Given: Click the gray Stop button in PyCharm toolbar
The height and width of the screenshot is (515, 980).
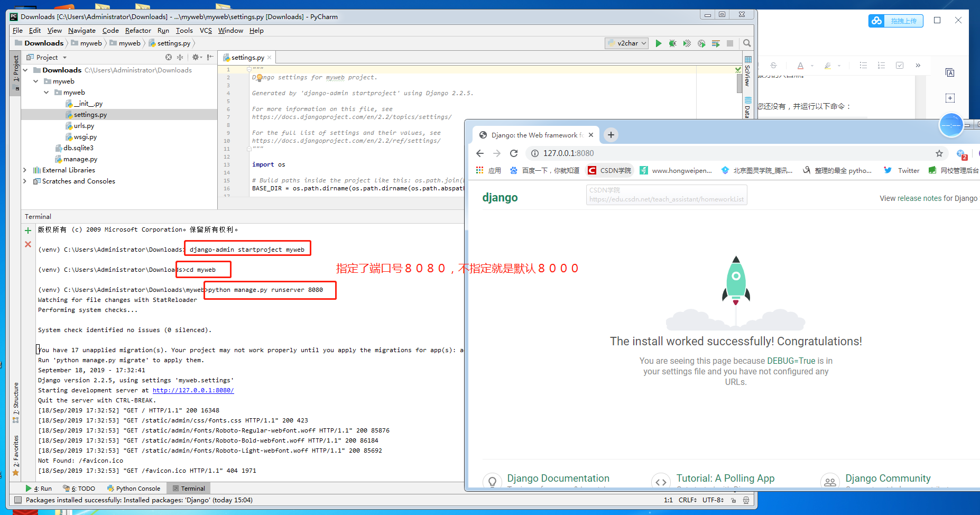Looking at the screenshot, I should click(x=730, y=43).
